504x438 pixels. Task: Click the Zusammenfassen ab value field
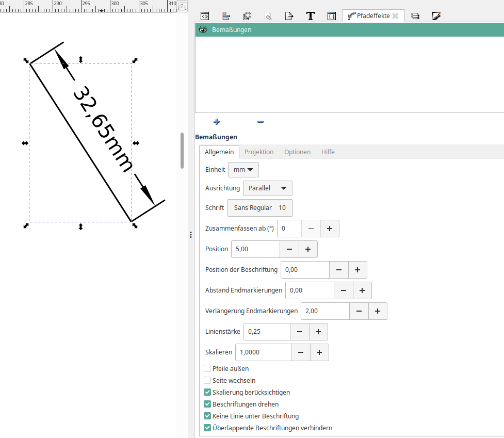pyautogui.click(x=289, y=229)
